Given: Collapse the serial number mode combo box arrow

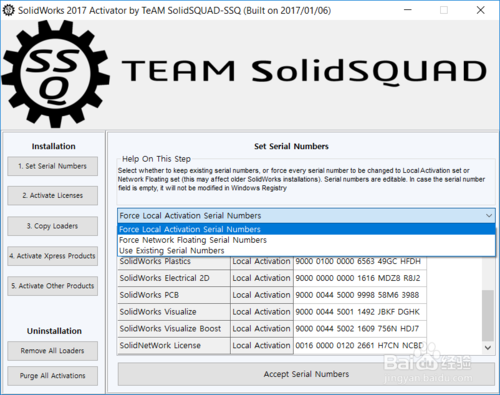Looking at the screenshot, I should tap(489, 216).
